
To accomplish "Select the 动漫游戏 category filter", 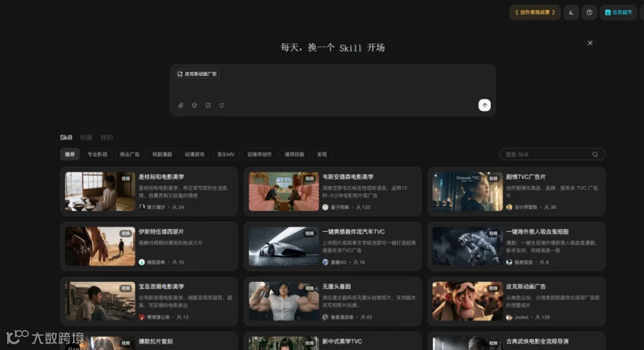I will click(x=195, y=155).
